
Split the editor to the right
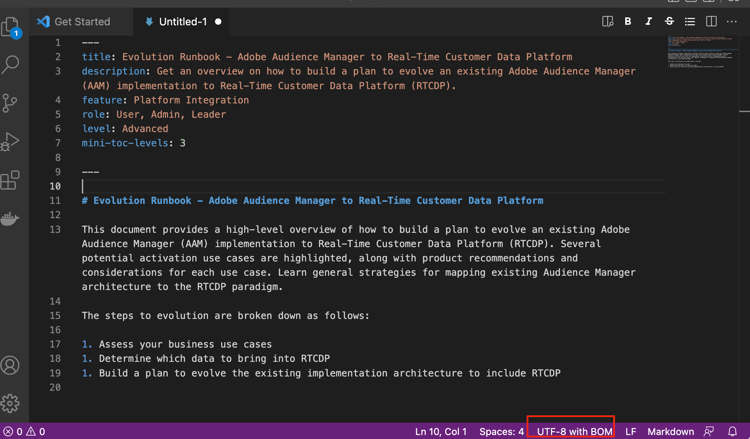(711, 22)
